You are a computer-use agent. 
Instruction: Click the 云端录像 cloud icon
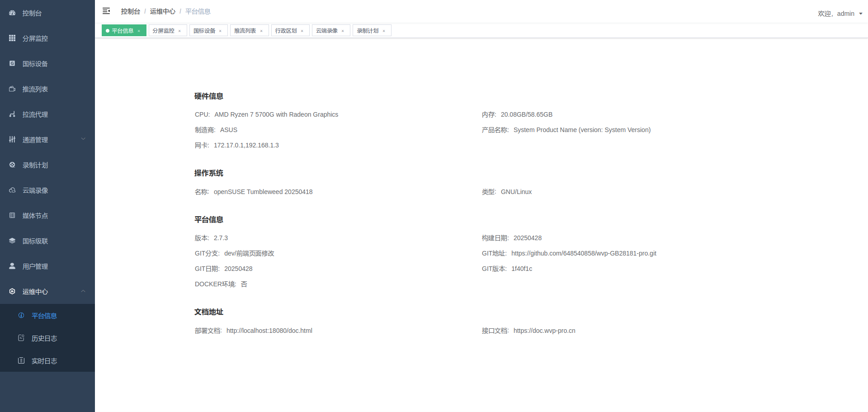pos(12,190)
